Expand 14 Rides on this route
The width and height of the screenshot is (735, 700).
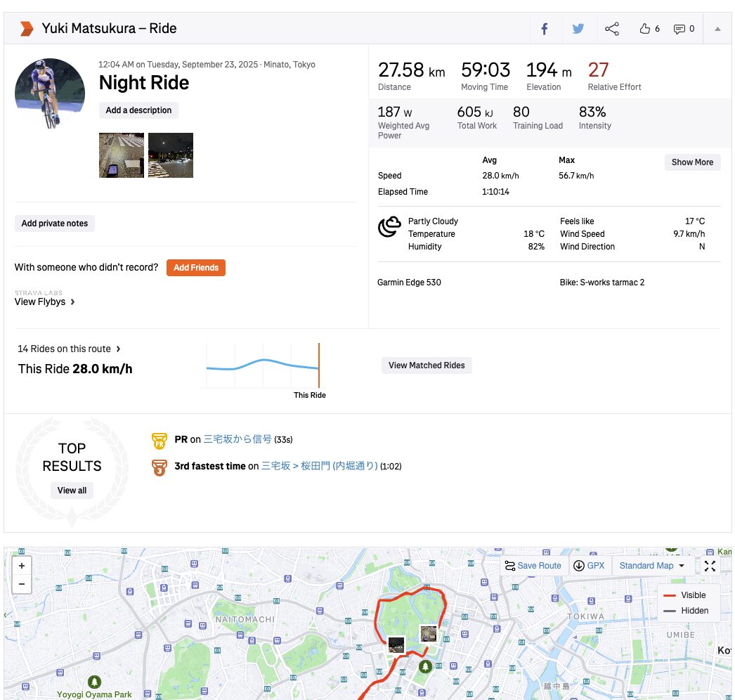[69, 349]
